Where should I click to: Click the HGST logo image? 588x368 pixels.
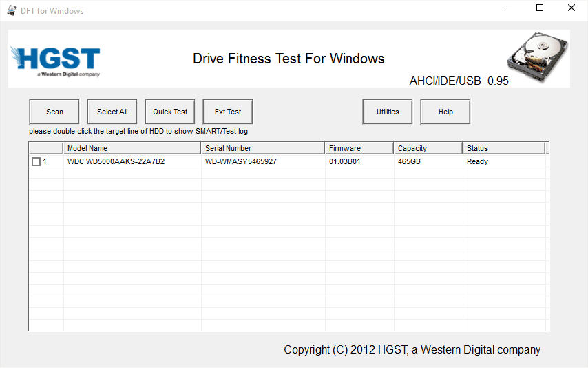[x=56, y=61]
